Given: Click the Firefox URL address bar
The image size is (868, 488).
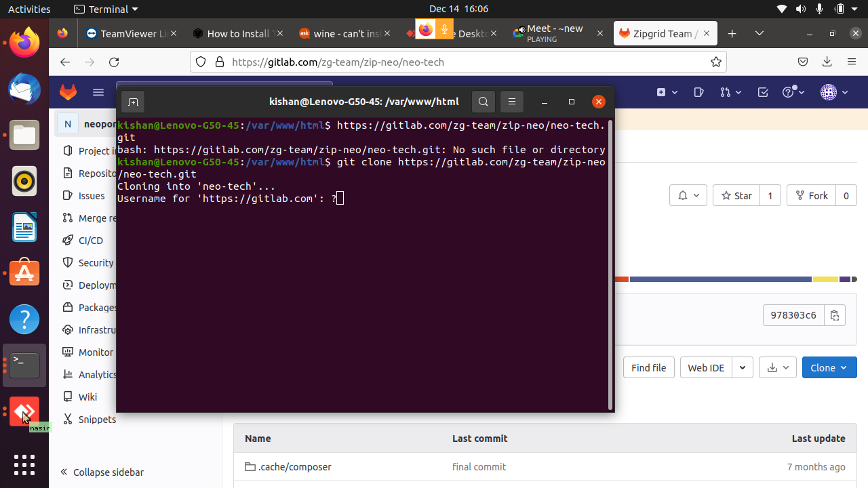Looking at the screenshot, I should tap(458, 62).
